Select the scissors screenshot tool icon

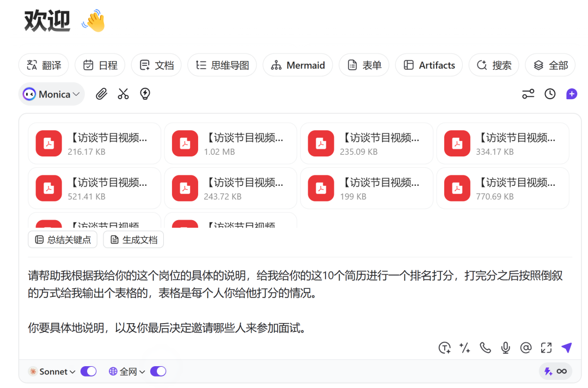[123, 94]
